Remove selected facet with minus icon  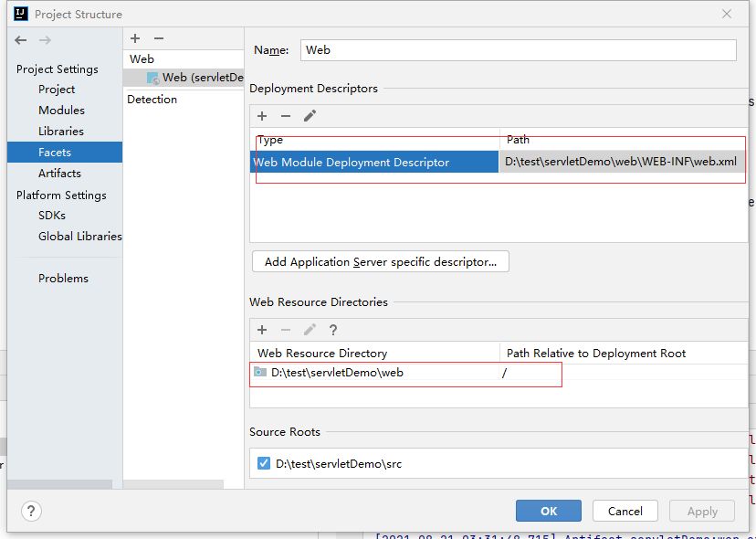pos(158,38)
